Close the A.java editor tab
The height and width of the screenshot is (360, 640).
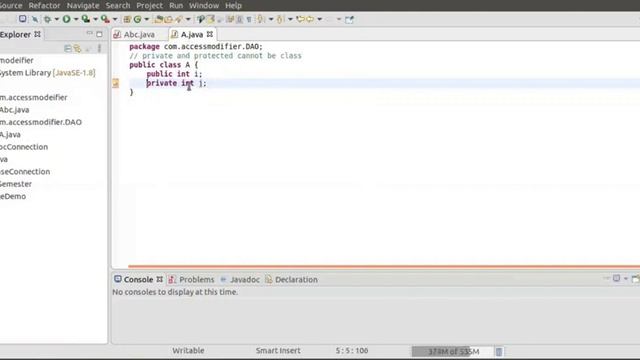pos(210,34)
